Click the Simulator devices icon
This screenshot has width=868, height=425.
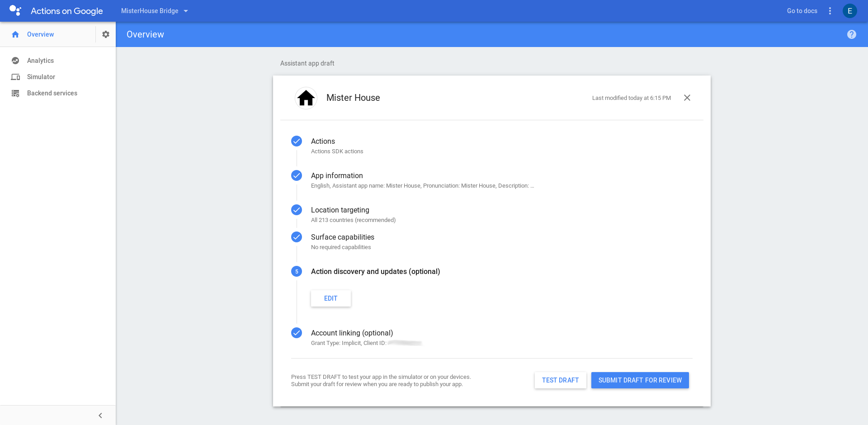(x=15, y=77)
